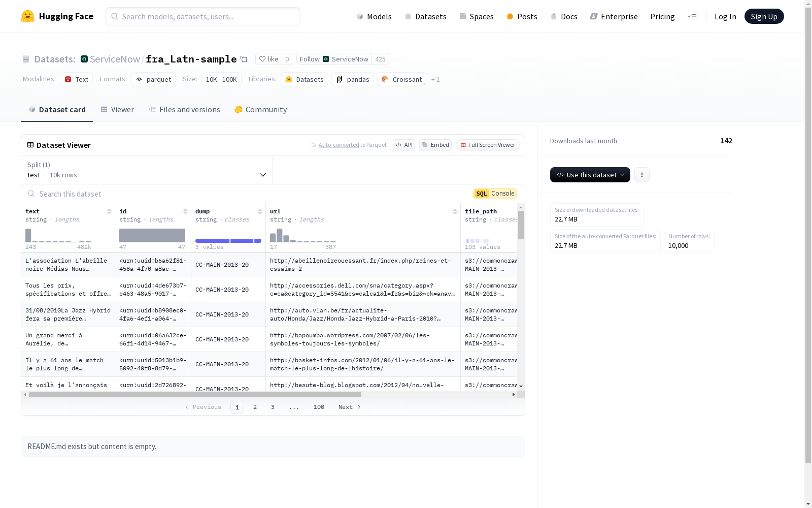Image resolution: width=812 pixels, height=508 pixels.
Task: Click the text length histogram bar
Action: point(28,235)
